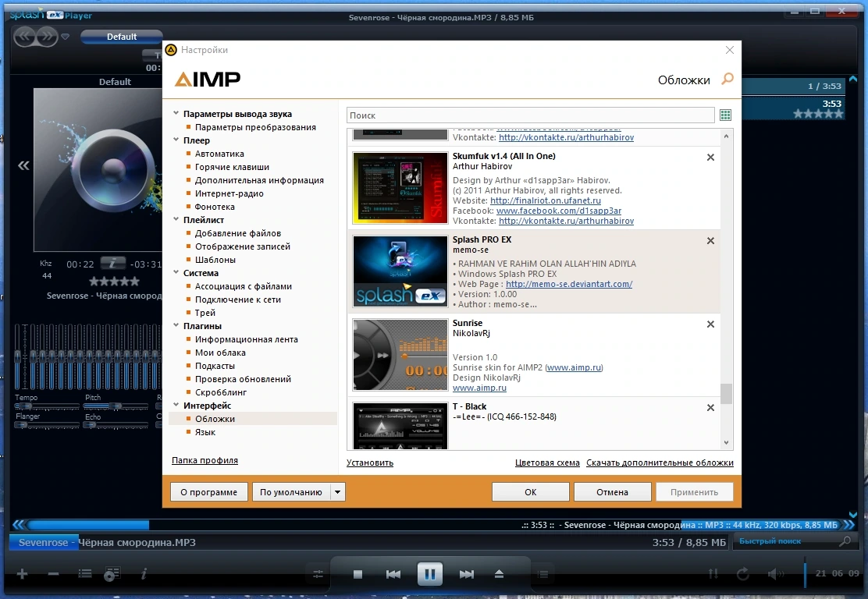The height and width of the screenshot is (599, 868).
Task: Show track info via italic i icon
Action: 144,574
